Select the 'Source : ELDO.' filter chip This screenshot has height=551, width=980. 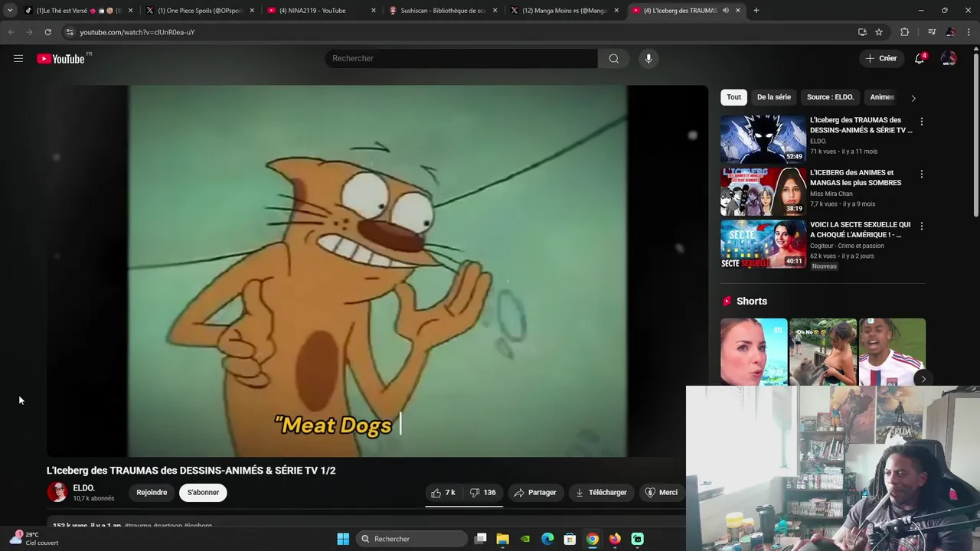click(x=830, y=97)
